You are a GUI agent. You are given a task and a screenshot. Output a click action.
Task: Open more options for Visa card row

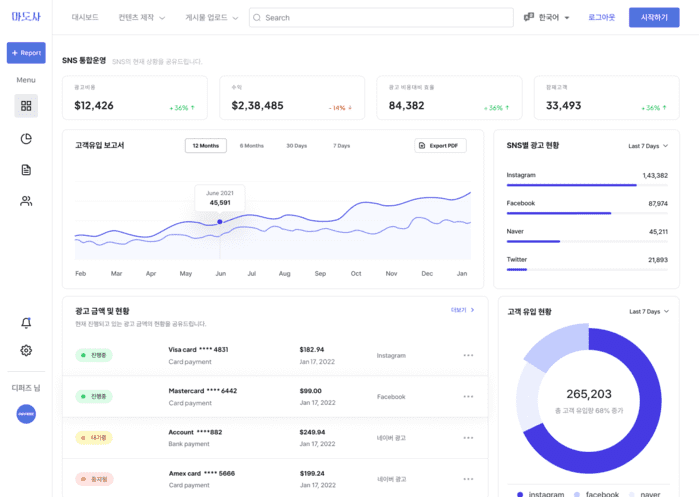tap(468, 356)
